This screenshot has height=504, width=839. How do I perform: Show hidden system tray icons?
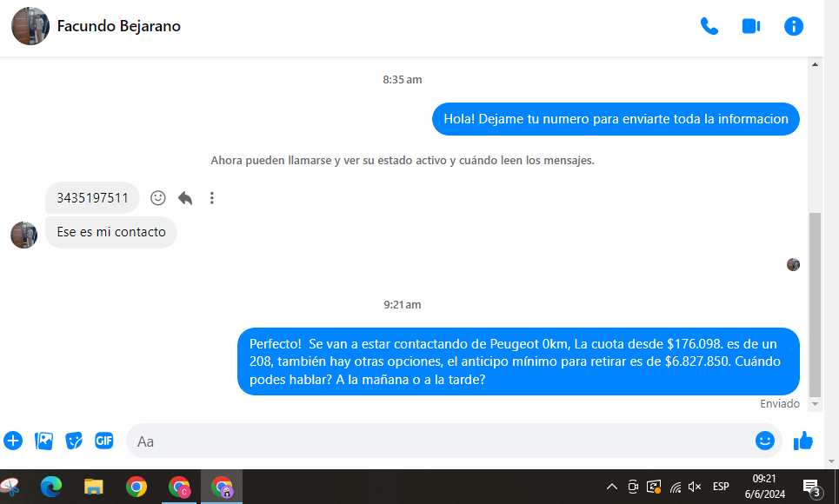pyautogui.click(x=611, y=487)
